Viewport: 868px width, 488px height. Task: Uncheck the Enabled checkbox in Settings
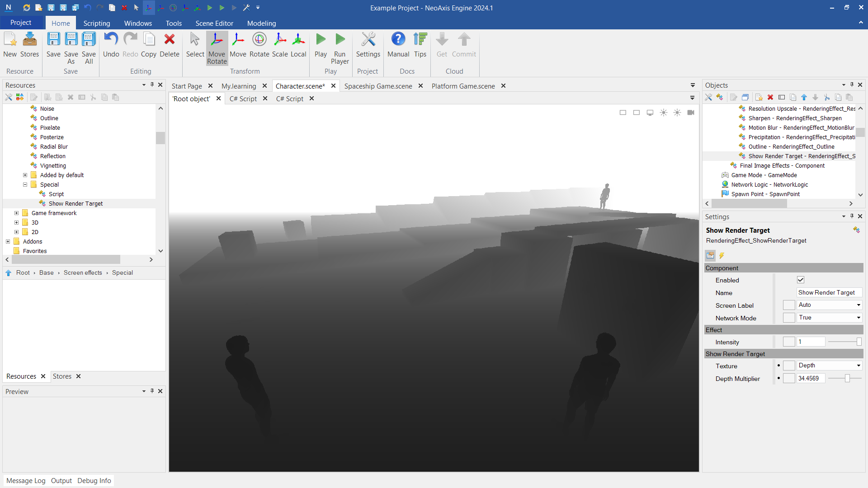[801, 280]
